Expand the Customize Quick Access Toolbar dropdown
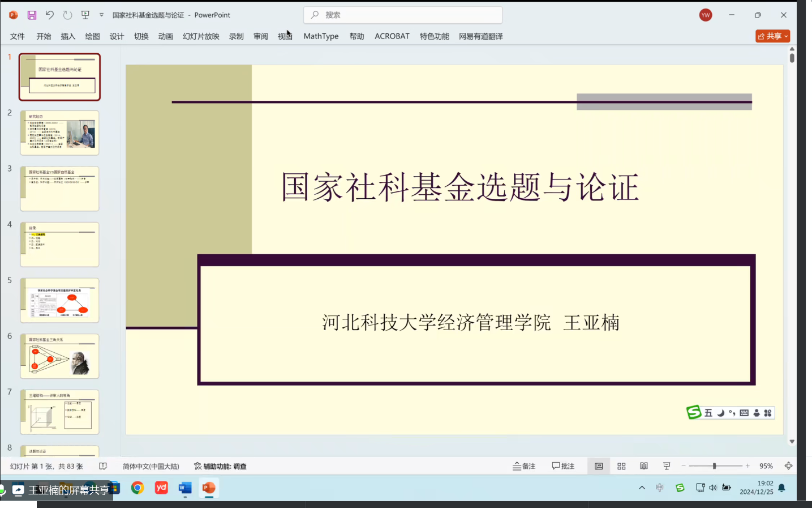The height and width of the screenshot is (508, 812). click(x=102, y=15)
